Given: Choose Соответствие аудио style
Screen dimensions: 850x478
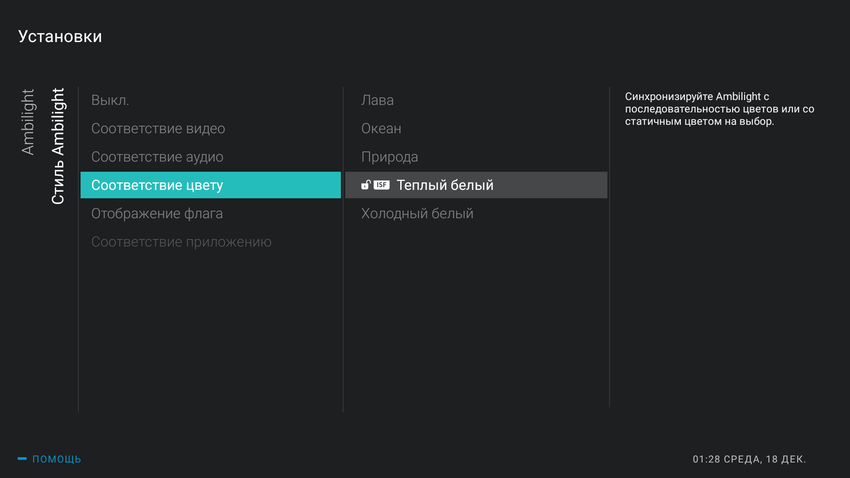Looking at the screenshot, I should [157, 157].
